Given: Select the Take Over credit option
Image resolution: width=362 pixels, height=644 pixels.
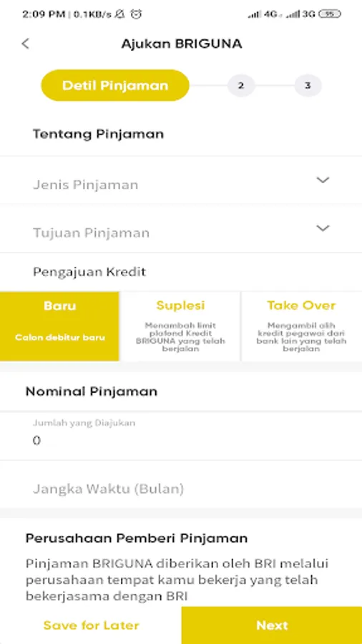Looking at the screenshot, I should [302, 326].
